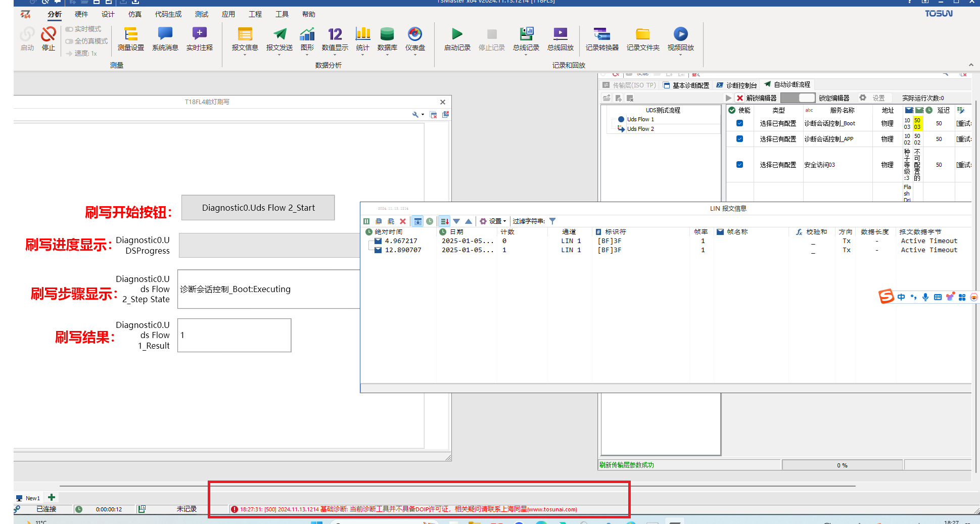Viewport: 980px width, 524px height.
Task: Open 视频回放 video replay
Action: pyautogui.click(x=681, y=38)
